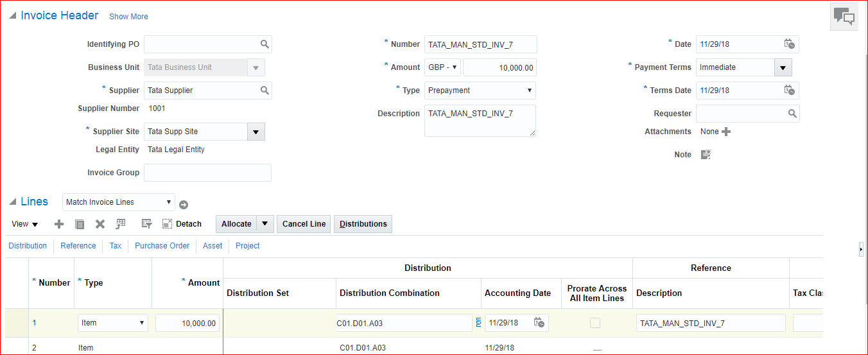Open the Date calendar picker in header
The image size is (868, 355).
point(790,44)
